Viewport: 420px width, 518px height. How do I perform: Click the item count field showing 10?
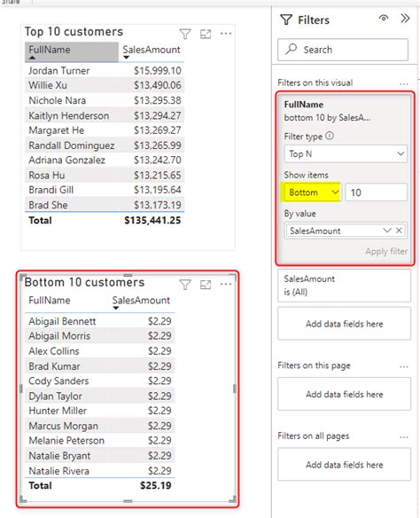(376, 192)
